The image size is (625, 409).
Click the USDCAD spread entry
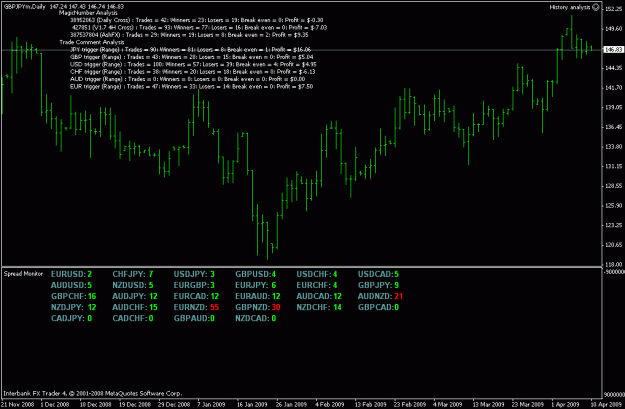pyautogui.click(x=378, y=274)
